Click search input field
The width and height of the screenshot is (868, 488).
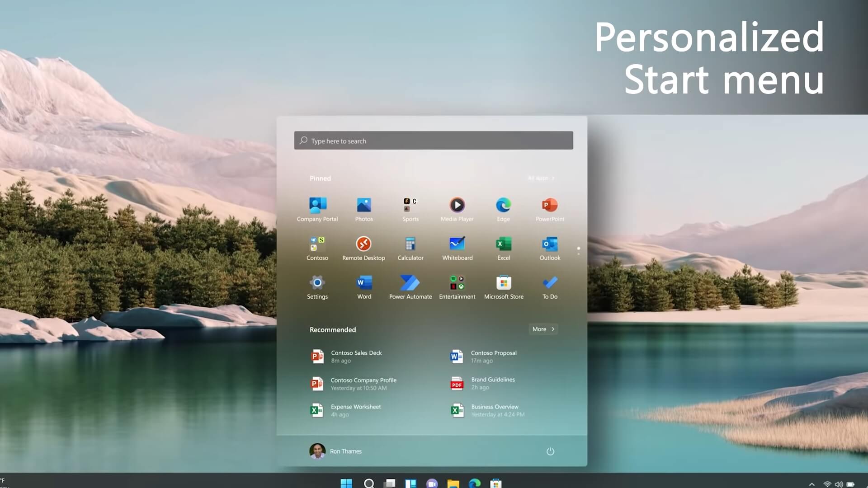pyautogui.click(x=434, y=141)
